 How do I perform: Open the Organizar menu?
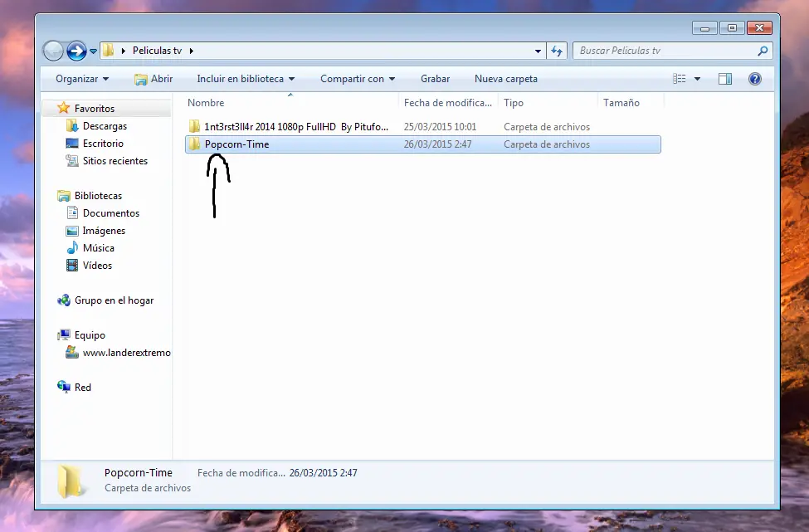(x=82, y=79)
